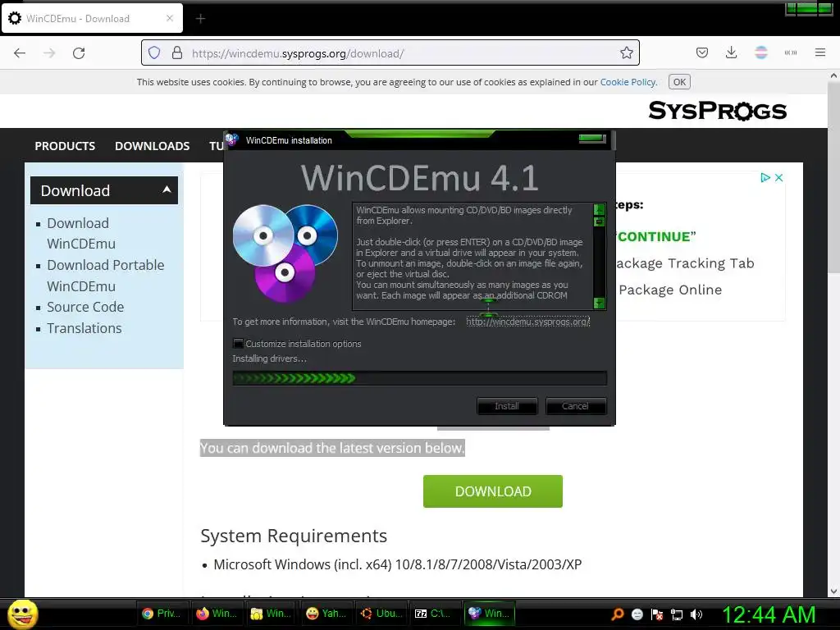Select the WinCDEmu - Download tab
This screenshot has width=840, height=630.
point(92,18)
